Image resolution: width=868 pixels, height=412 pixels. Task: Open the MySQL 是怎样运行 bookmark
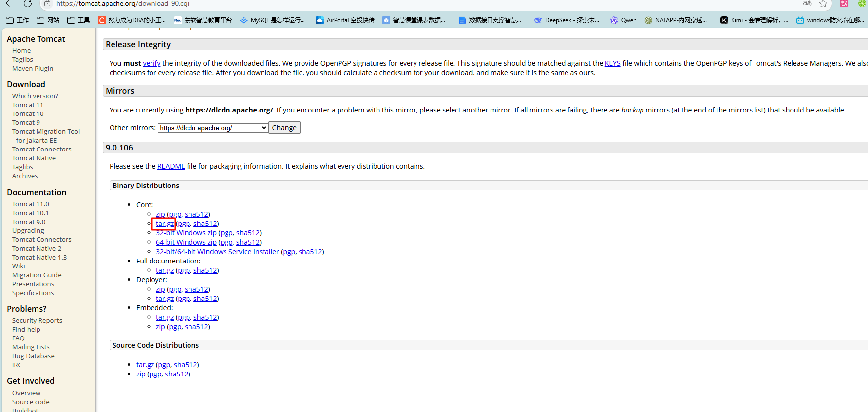[272, 20]
